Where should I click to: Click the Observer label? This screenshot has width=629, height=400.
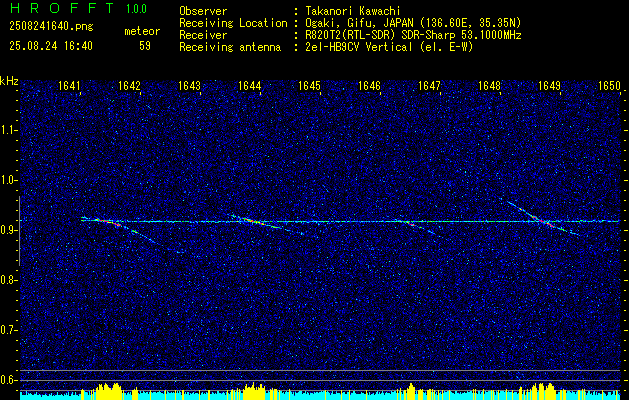[203, 11]
